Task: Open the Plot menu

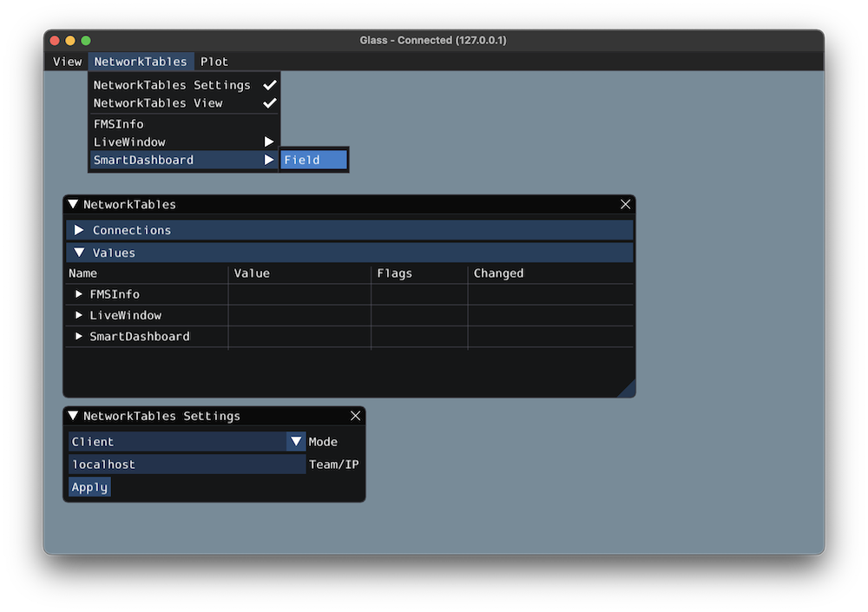Action: (x=214, y=62)
